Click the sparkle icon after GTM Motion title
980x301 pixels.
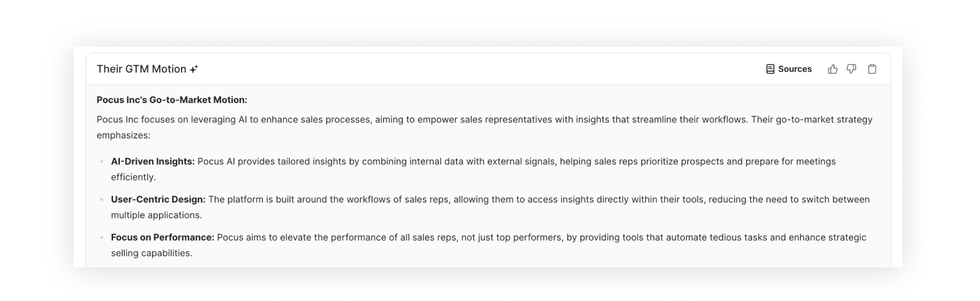pos(194,69)
